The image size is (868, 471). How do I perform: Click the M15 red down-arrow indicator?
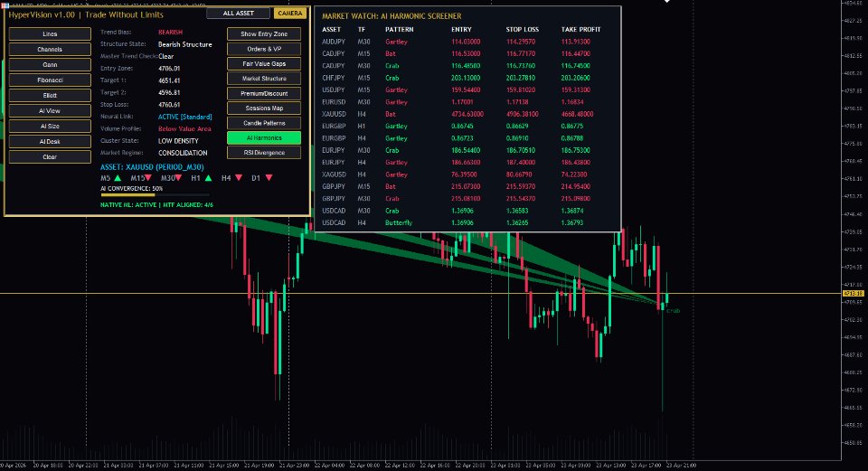(147, 178)
